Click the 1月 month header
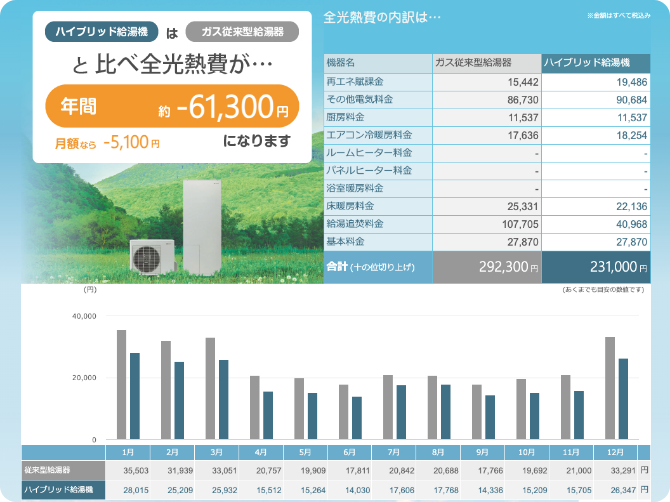The height and width of the screenshot is (502, 670). point(128,452)
